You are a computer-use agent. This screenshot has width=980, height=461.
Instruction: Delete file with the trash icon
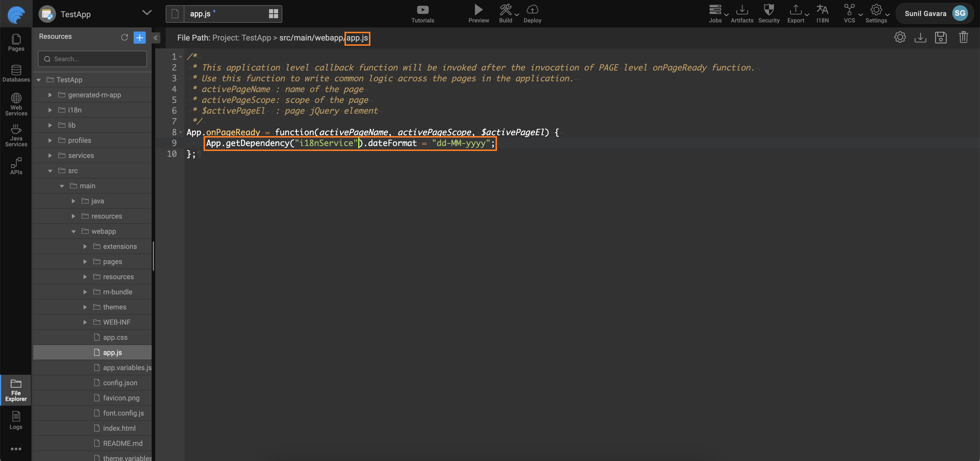[963, 38]
